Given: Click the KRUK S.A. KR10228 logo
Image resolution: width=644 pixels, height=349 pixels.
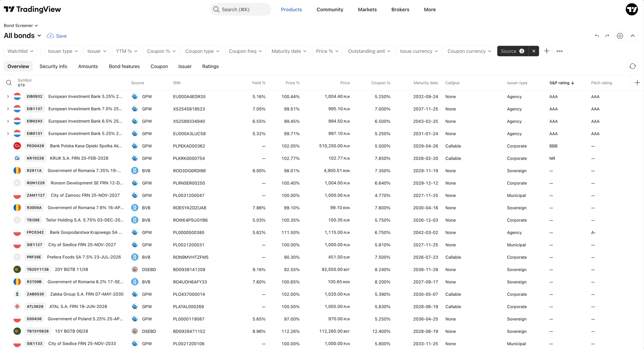Looking at the screenshot, I should 17,158.
